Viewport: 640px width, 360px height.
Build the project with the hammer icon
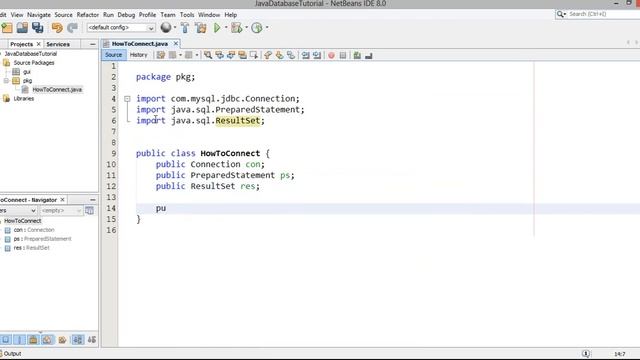pos(185,28)
